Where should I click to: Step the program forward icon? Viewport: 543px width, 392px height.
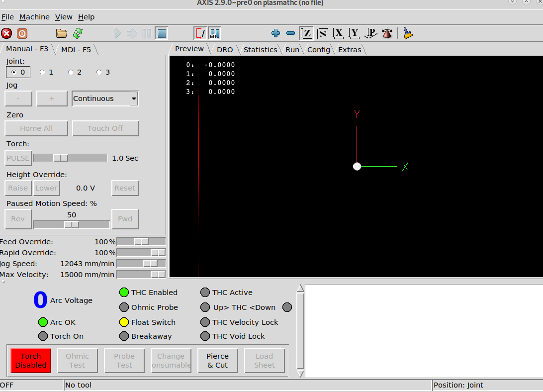pos(132,34)
